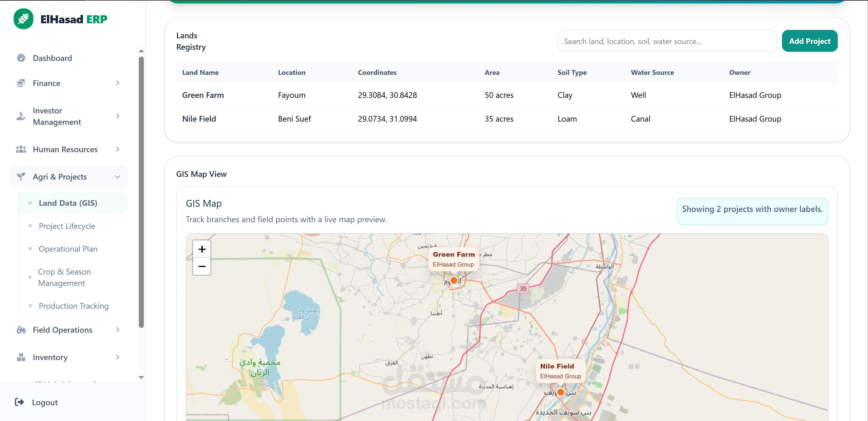868x421 pixels.
Task: Select the Operational Plan link
Action: (68, 249)
